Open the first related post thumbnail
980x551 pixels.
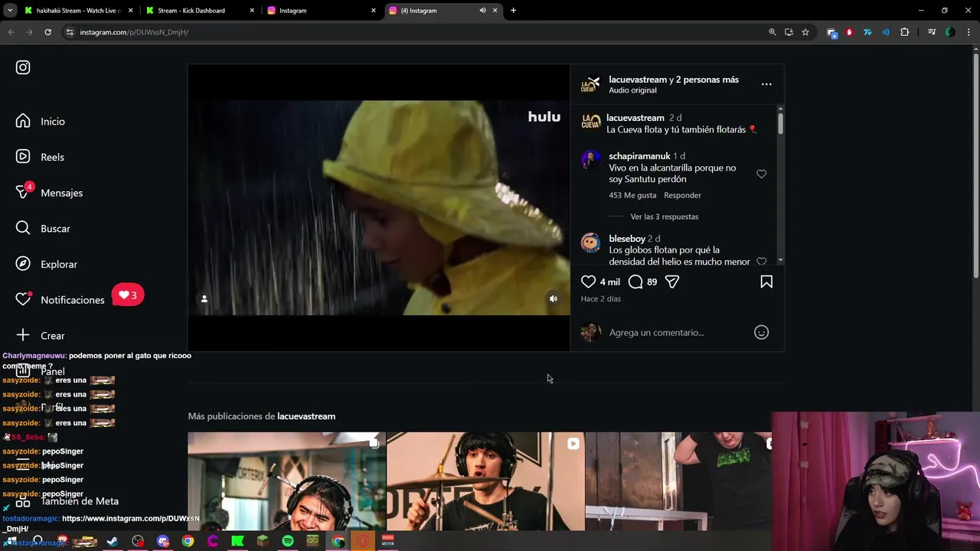286,481
